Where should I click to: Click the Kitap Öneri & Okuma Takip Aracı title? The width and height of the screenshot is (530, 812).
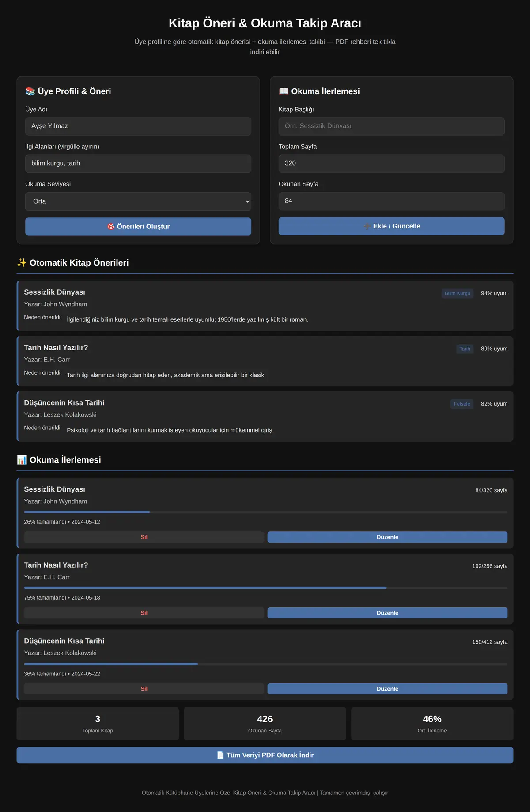click(x=265, y=23)
